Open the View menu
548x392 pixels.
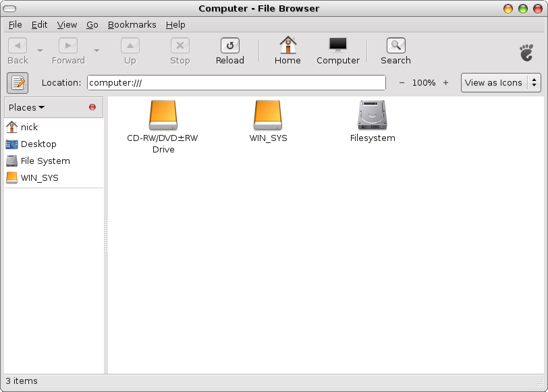click(x=67, y=25)
